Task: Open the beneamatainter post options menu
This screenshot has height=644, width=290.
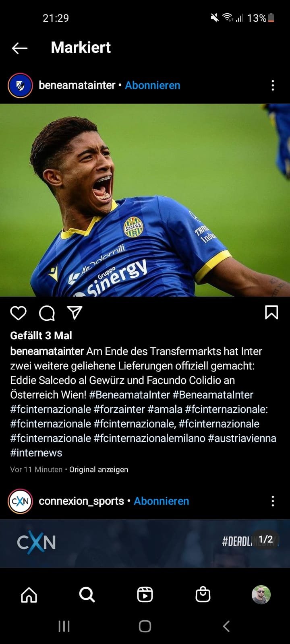Action: tap(273, 85)
